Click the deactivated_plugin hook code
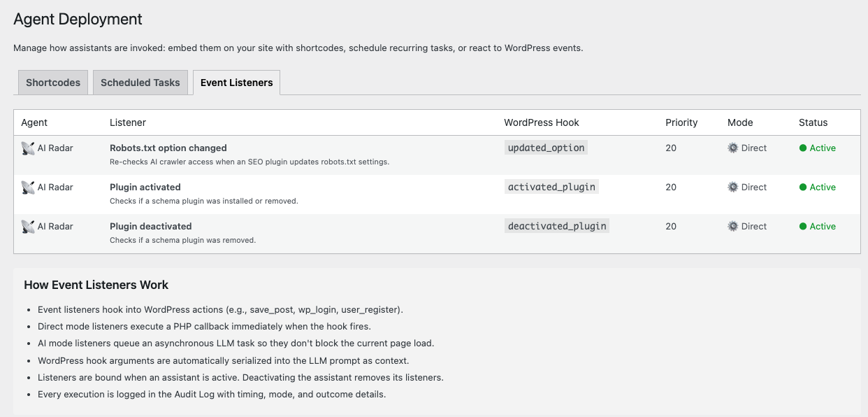The width and height of the screenshot is (868, 417). click(x=557, y=227)
